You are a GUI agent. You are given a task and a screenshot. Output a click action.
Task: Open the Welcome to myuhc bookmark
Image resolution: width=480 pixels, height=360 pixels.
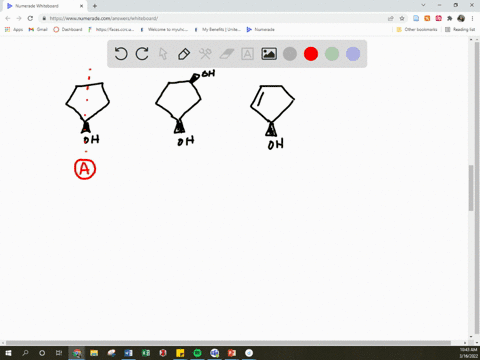point(164,29)
